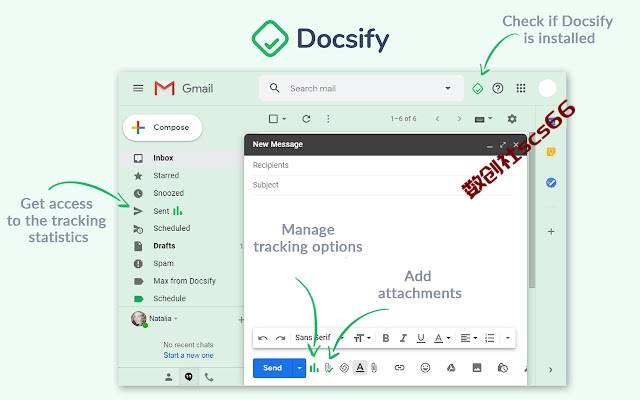Viewport: 640px width, 400px height.
Task: Expand the search options dropdown arrow
Action: [448, 88]
